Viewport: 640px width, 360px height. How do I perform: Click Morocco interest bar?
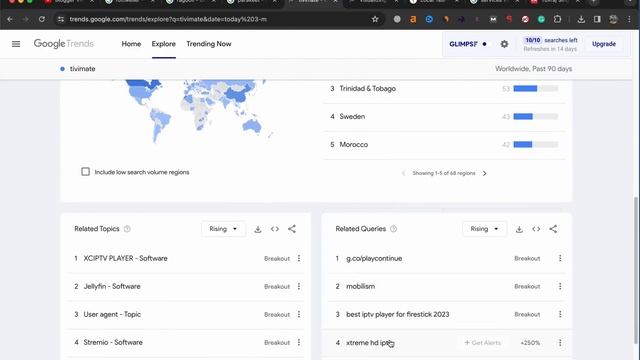pos(535,144)
